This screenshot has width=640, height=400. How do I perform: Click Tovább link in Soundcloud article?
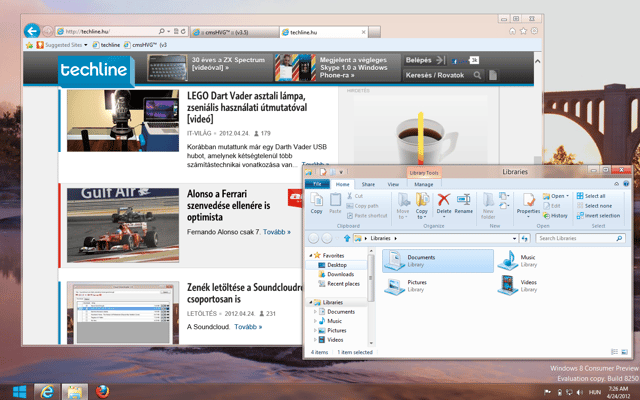(248, 327)
